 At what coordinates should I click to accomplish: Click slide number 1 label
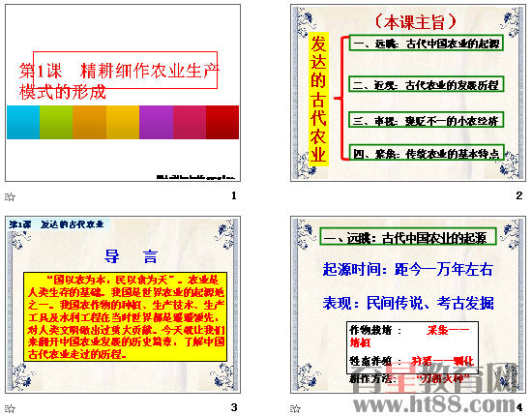pyautogui.click(x=234, y=195)
